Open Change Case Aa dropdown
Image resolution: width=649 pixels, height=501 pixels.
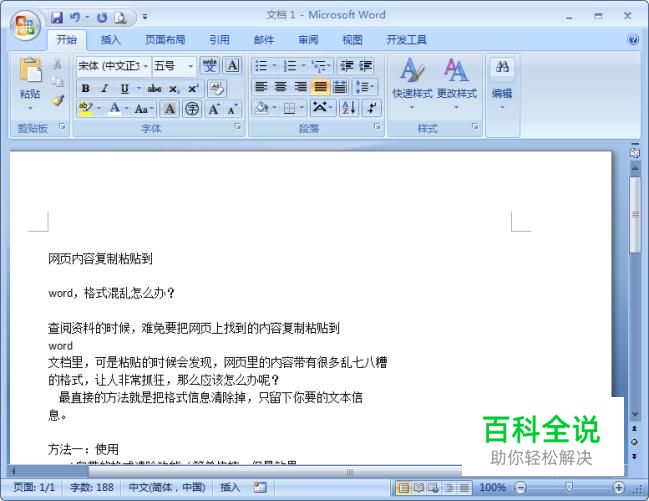pyautogui.click(x=144, y=109)
